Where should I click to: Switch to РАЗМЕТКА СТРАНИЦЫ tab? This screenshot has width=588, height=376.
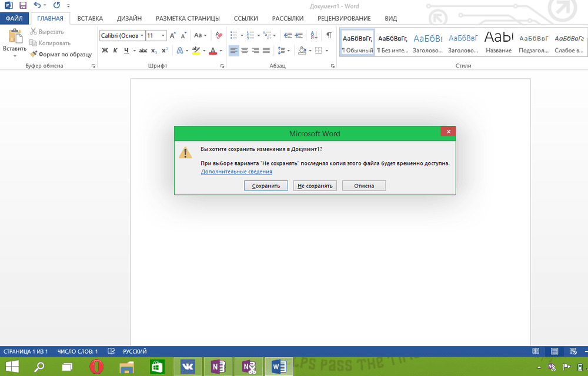(188, 18)
